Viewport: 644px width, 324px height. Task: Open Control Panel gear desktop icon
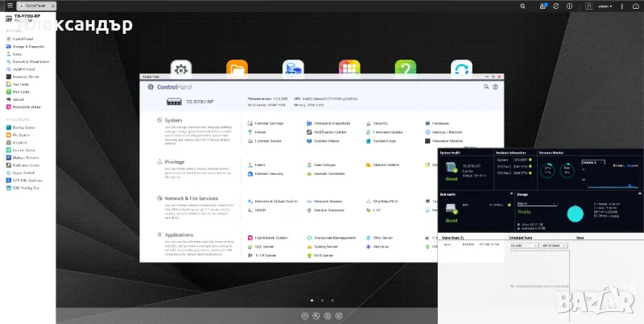point(181,69)
